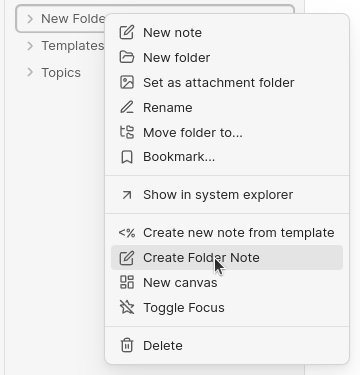Image resolution: width=360 pixels, height=375 pixels.
Task: Click the New note pencil icon
Action: 127,33
